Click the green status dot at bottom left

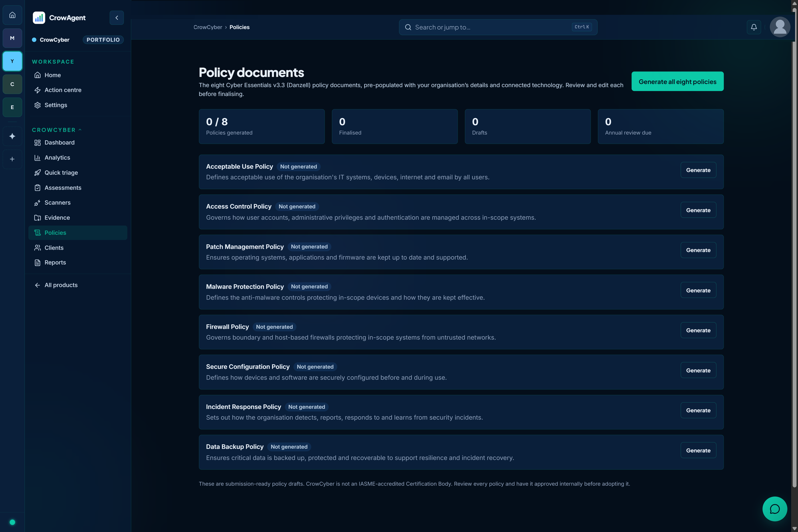tap(12, 522)
